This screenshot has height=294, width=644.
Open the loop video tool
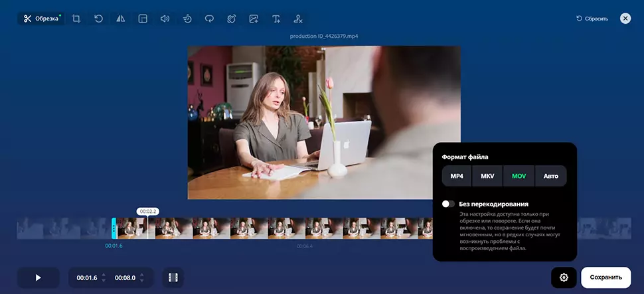click(x=209, y=19)
